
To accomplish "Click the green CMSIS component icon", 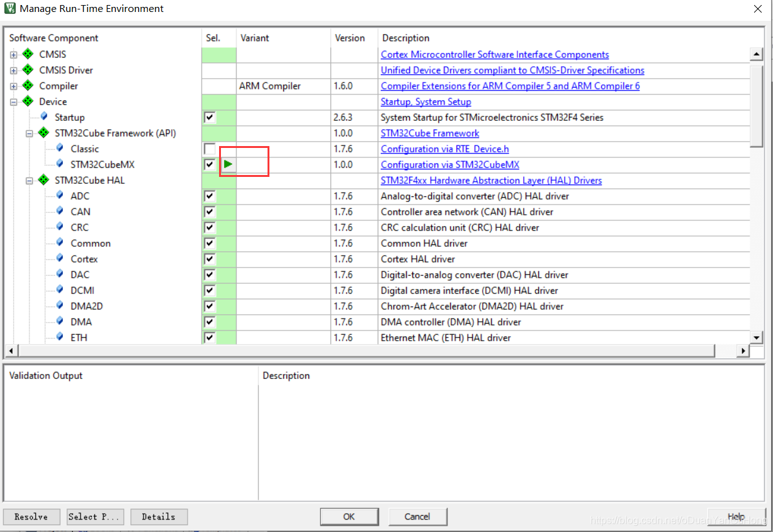I will click(x=28, y=54).
